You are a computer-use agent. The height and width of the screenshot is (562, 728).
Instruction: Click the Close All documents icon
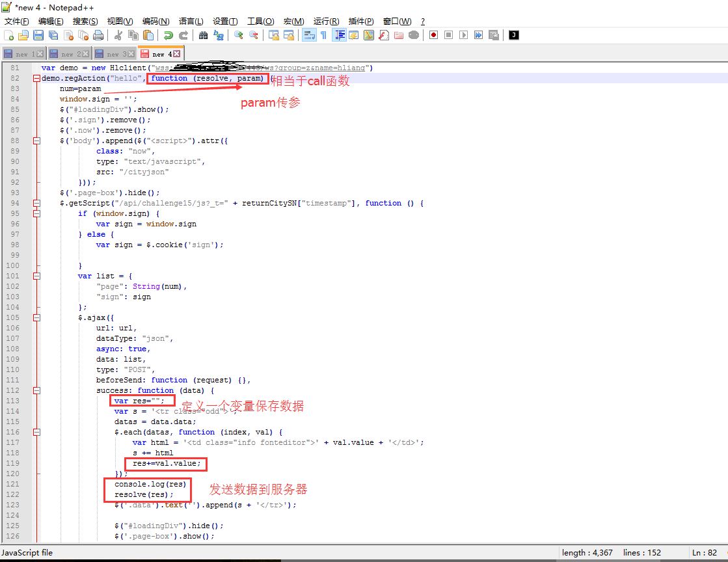click(83, 35)
